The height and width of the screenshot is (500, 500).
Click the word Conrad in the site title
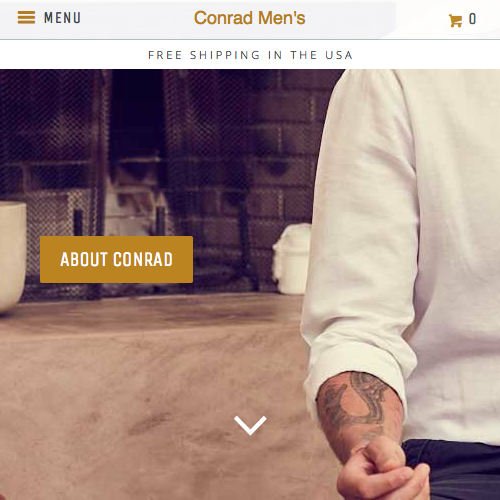pos(223,18)
